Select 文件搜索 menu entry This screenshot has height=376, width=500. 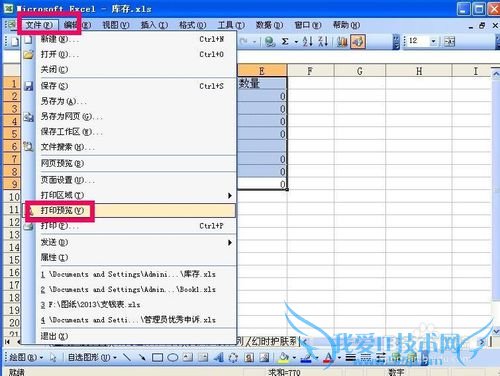(129, 147)
